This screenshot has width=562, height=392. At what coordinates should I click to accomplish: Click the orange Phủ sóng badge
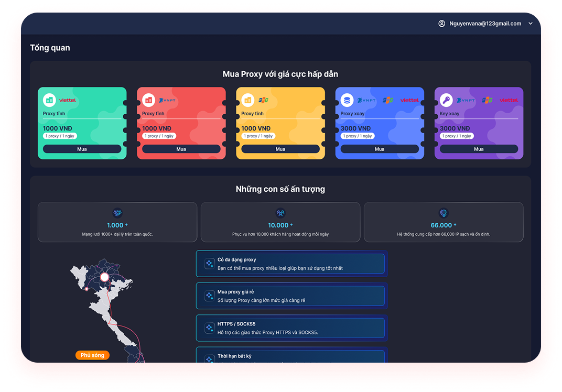(92, 355)
